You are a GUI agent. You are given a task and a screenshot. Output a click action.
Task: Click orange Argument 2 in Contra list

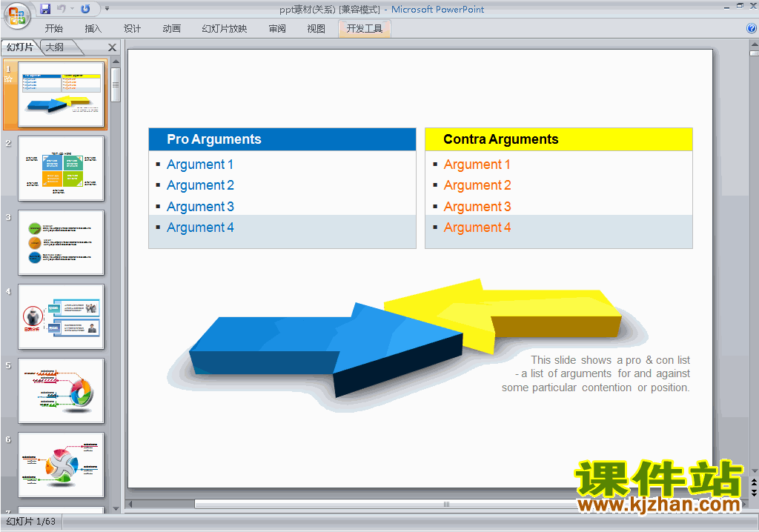tap(477, 185)
